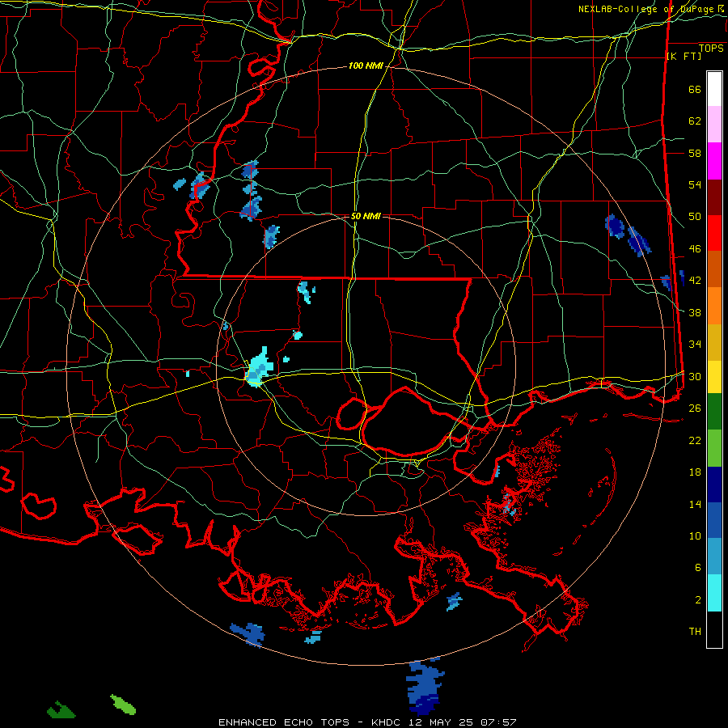This screenshot has height=728, width=728.
Task: Click the yellow legend swatch
Action: point(714,377)
